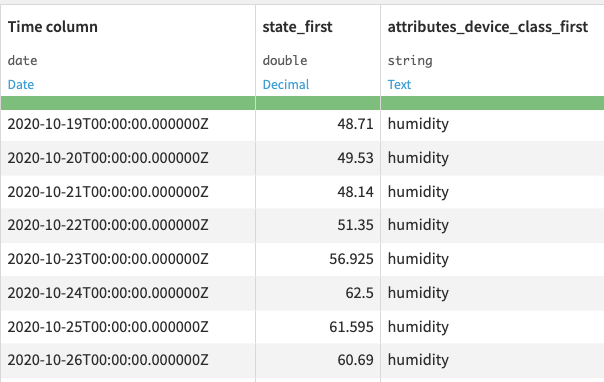Image resolution: width=604 pixels, height=382 pixels.
Task: Click the green validity bar under Time column
Action: [128, 103]
